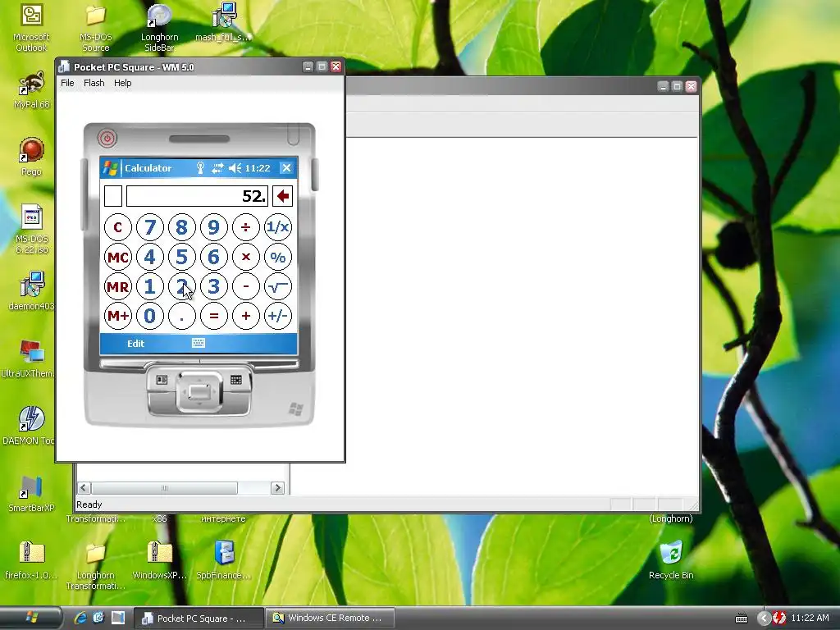Open the Windows Start button
Viewport: 840px width, 630px height.
(x=31, y=618)
